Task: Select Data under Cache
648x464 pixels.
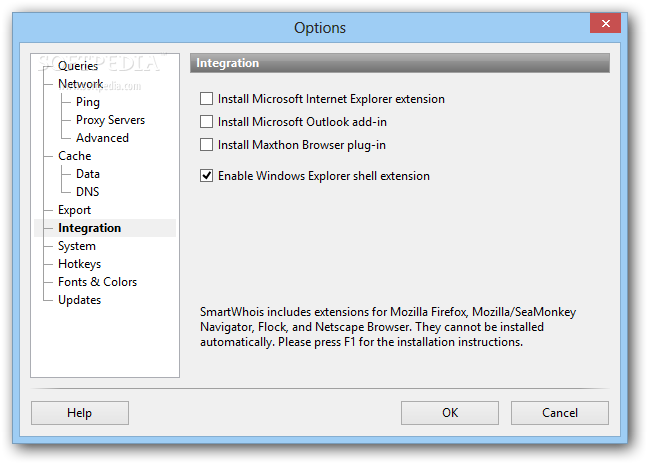Action: pyautogui.click(x=88, y=174)
